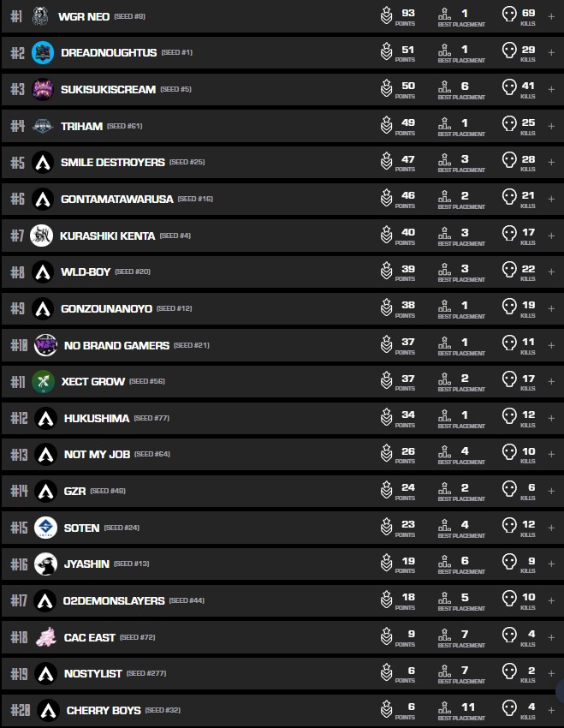Click the SOTEN team logo icon
This screenshot has width=564, height=728.
pos(45,528)
